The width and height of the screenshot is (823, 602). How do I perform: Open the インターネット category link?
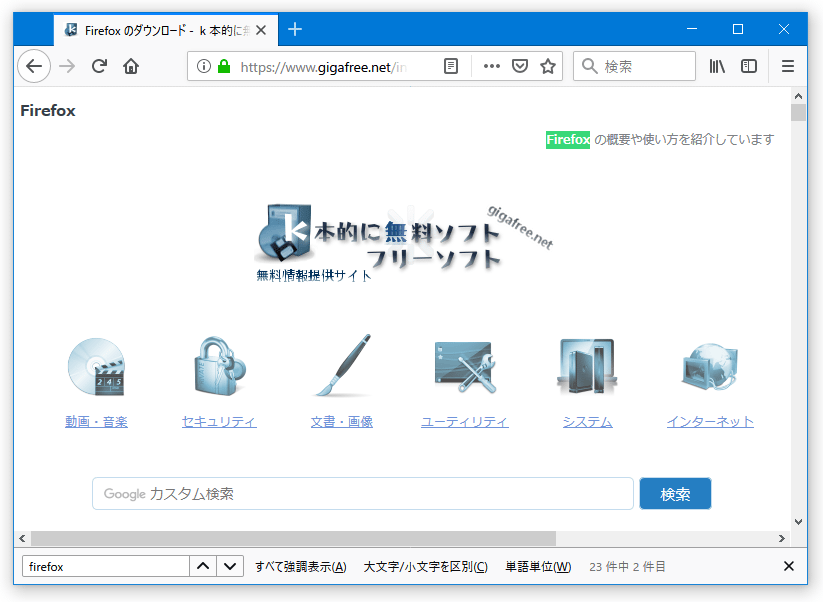(x=710, y=421)
